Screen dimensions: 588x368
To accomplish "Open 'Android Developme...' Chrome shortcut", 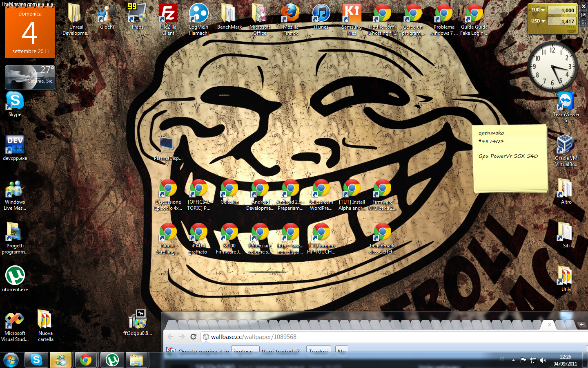I will click(x=260, y=195).
